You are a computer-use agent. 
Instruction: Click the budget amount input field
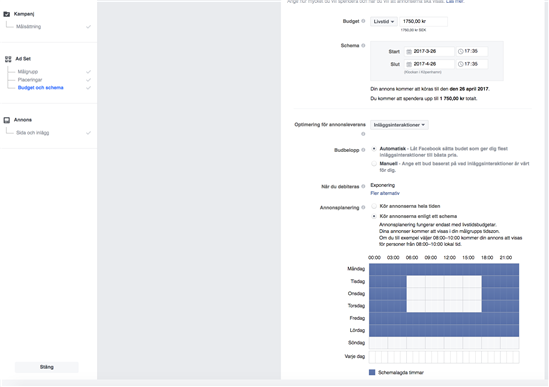pyautogui.click(x=423, y=21)
